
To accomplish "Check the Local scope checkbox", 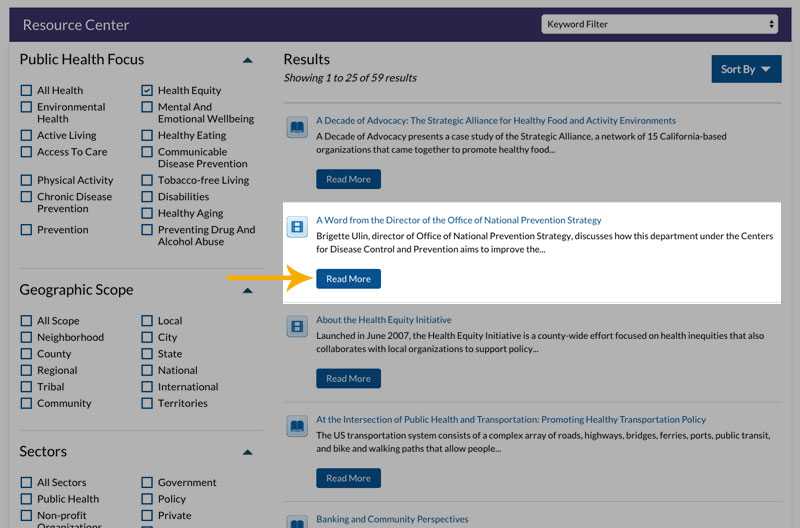I will [x=147, y=320].
